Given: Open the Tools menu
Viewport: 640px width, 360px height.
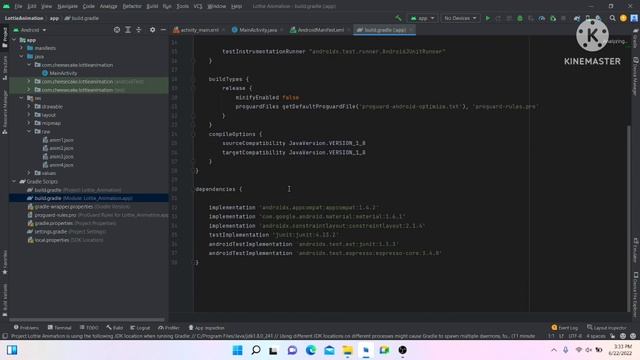Looking at the screenshot, I should pyautogui.click(x=182, y=6).
